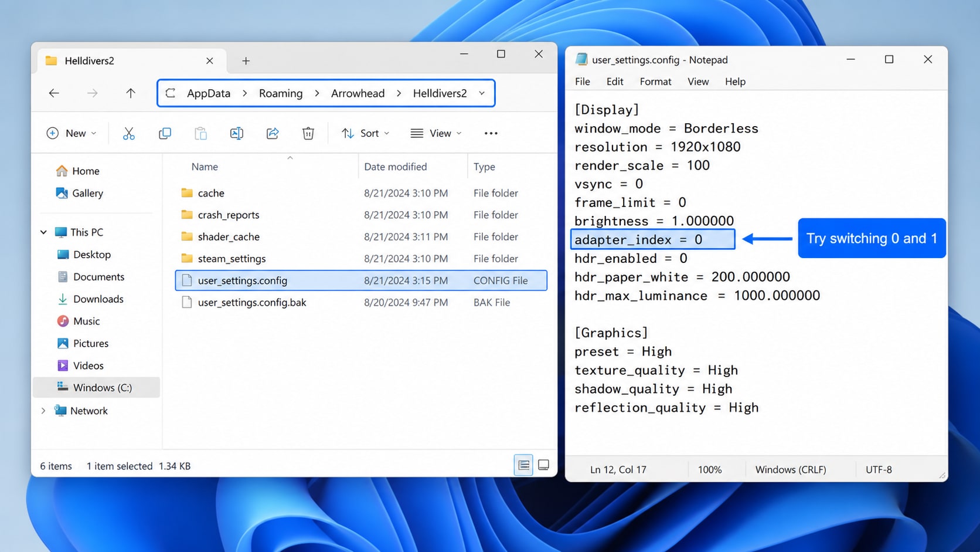Expand the Network tree node

point(43,411)
